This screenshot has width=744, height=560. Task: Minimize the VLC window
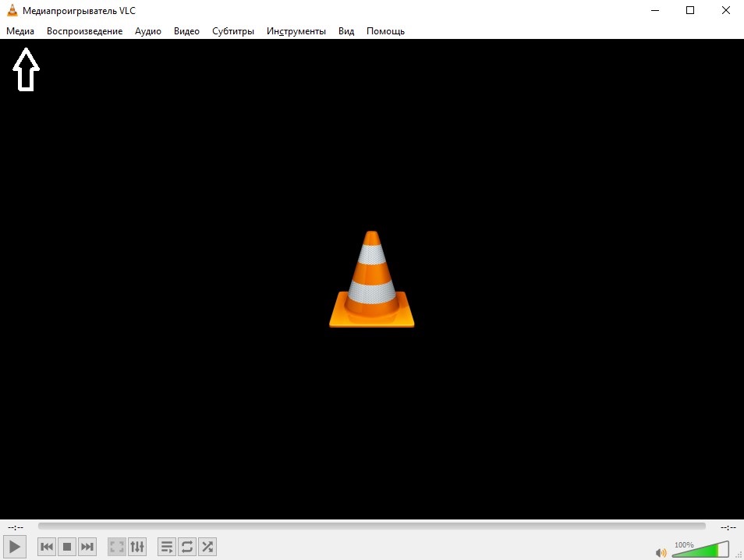coord(655,10)
